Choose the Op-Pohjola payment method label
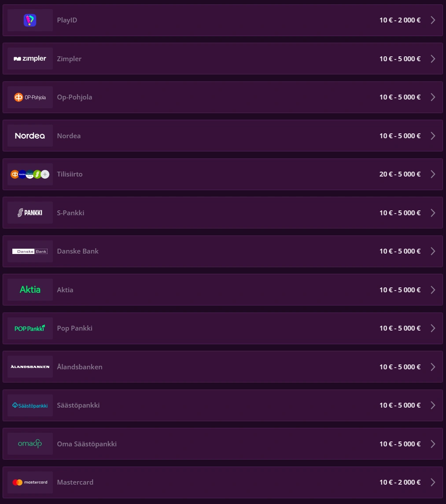446x504 pixels. (x=74, y=97)
